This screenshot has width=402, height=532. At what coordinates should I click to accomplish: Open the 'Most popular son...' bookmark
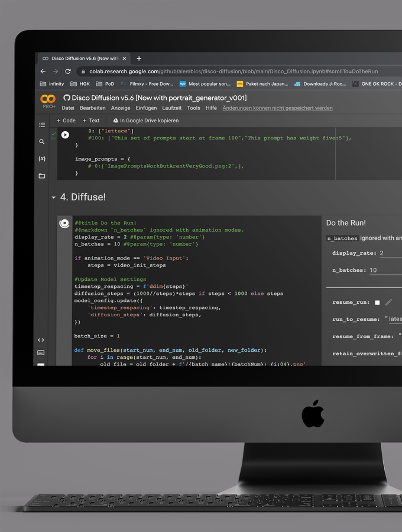pyautogui.click(x=205, y=84)
